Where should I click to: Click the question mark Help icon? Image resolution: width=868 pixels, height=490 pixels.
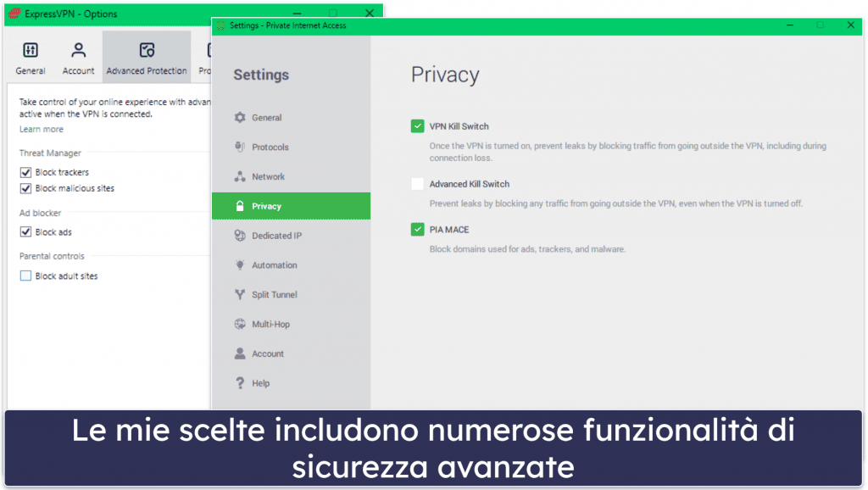point(240,383)
